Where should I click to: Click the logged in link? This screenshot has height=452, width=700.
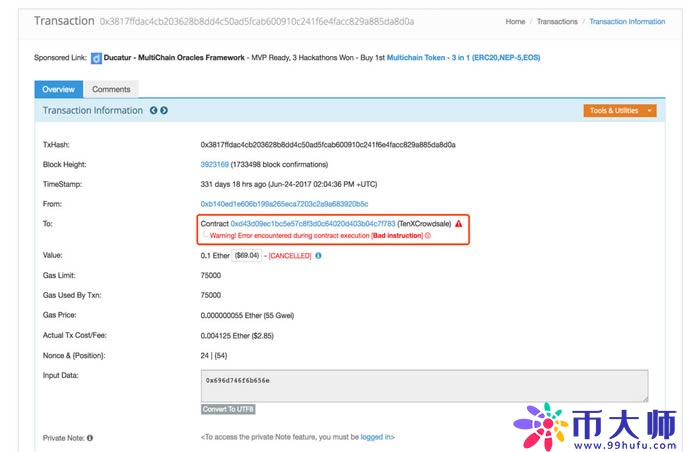[375, 437]
